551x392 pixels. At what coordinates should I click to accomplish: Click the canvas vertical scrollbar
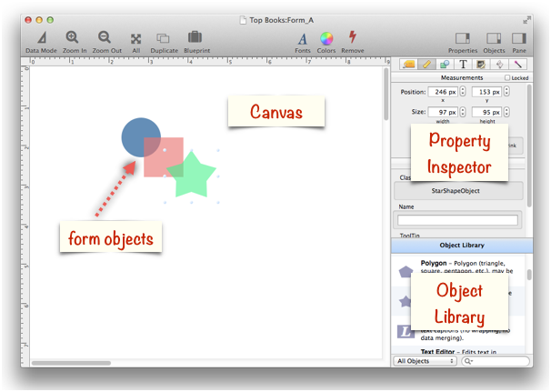coord(386,95)
